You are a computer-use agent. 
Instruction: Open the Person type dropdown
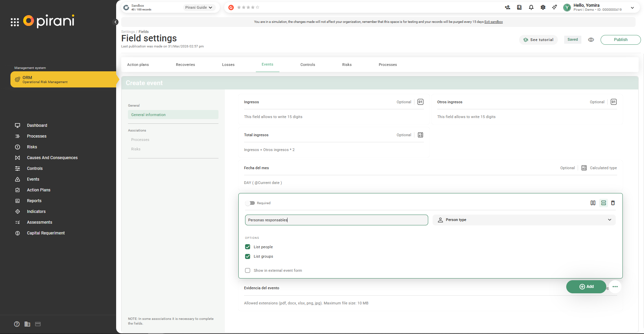tap(524, 220)
